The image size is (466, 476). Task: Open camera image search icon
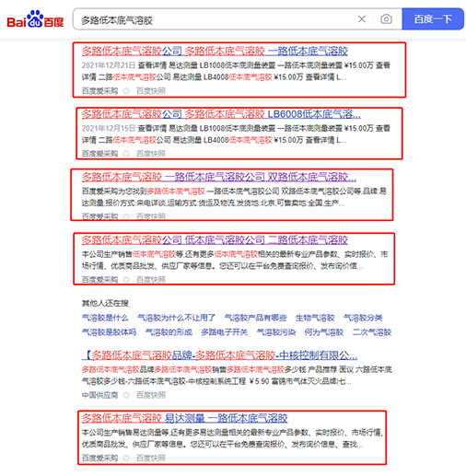[x=386, y=19]
